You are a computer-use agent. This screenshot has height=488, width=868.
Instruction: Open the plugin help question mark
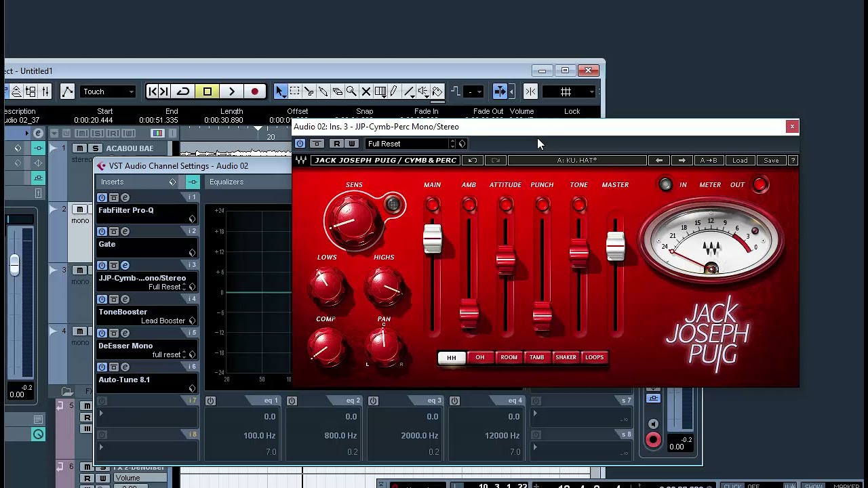coord(793,161)
